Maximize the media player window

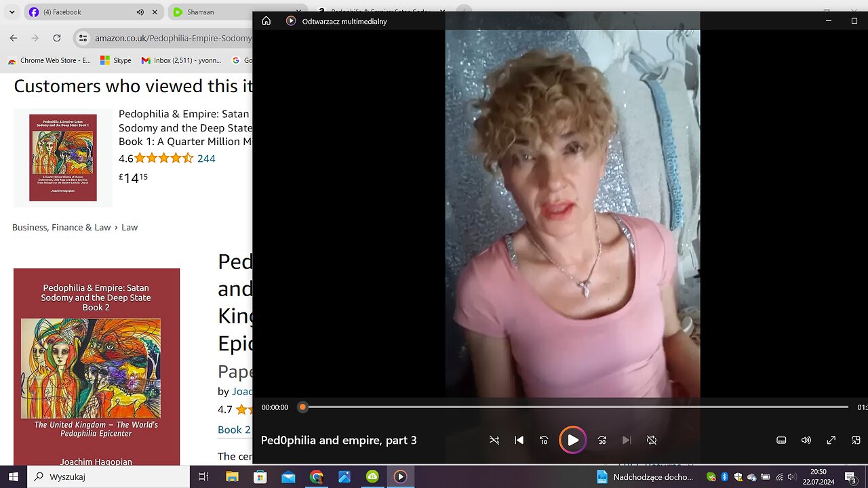854,21
